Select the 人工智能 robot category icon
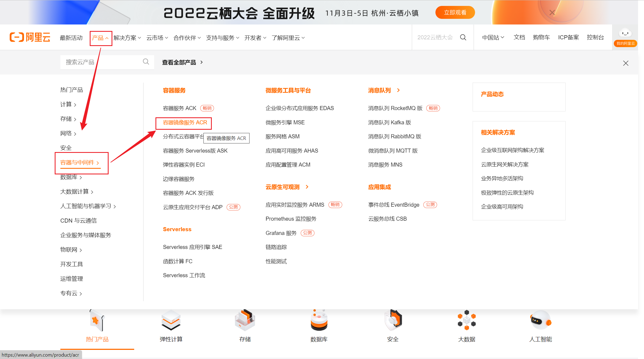Image resolution: width=644 pixels, height=359 pixels. tap(540, 320)
